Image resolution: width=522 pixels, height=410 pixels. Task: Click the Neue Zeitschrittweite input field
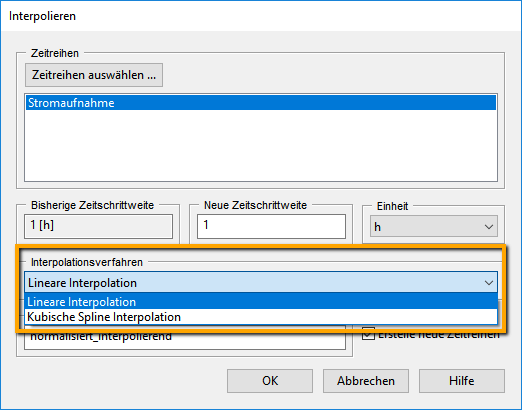pos(271,226)
